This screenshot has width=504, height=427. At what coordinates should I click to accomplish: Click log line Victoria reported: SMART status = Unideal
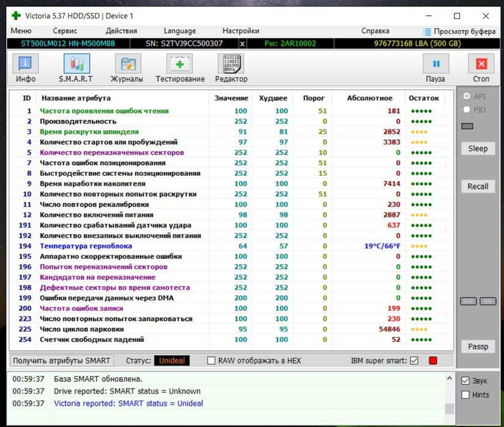(128, 403)
